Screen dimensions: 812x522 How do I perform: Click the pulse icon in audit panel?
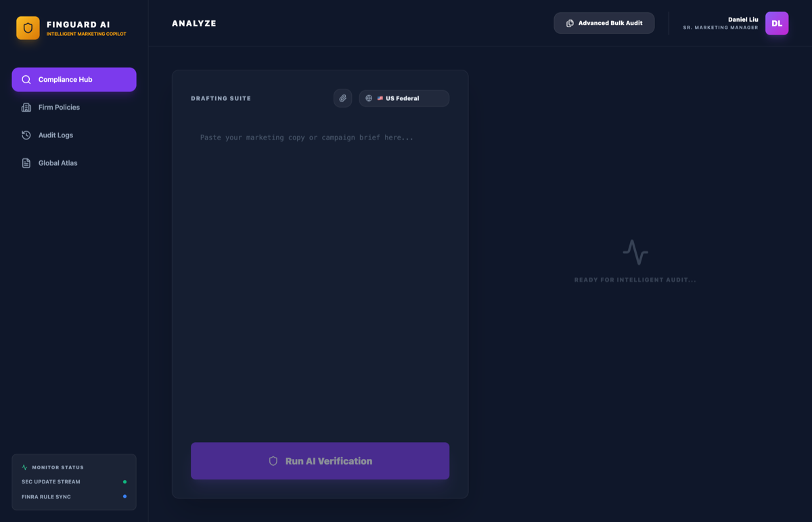tap(635, 252)
